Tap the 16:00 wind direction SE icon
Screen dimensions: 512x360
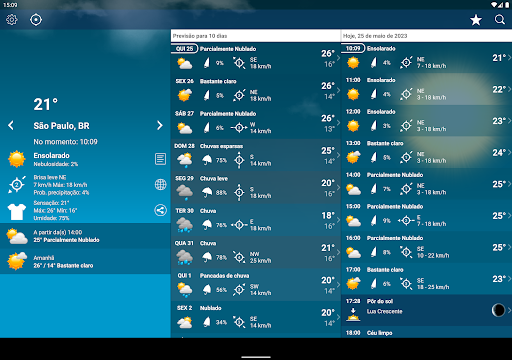[x=406, y=252]
